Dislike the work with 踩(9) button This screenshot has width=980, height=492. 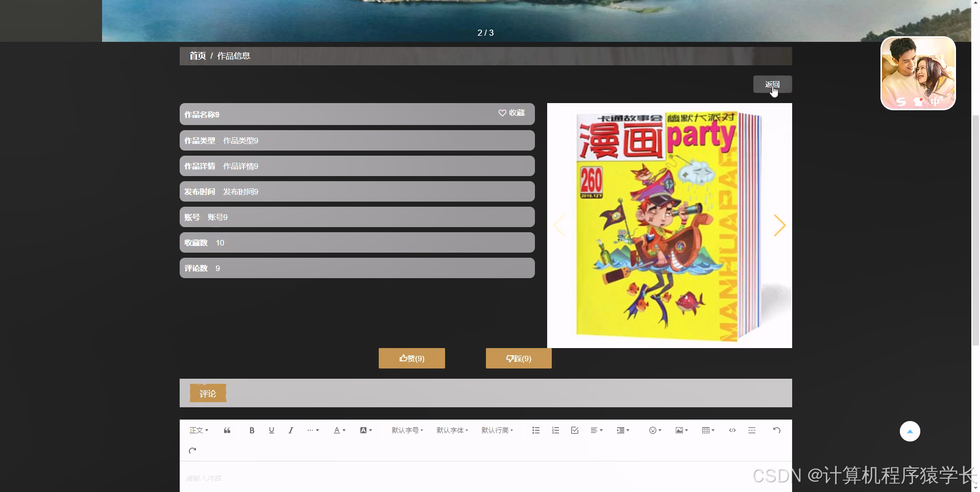[x=519, y=358]
